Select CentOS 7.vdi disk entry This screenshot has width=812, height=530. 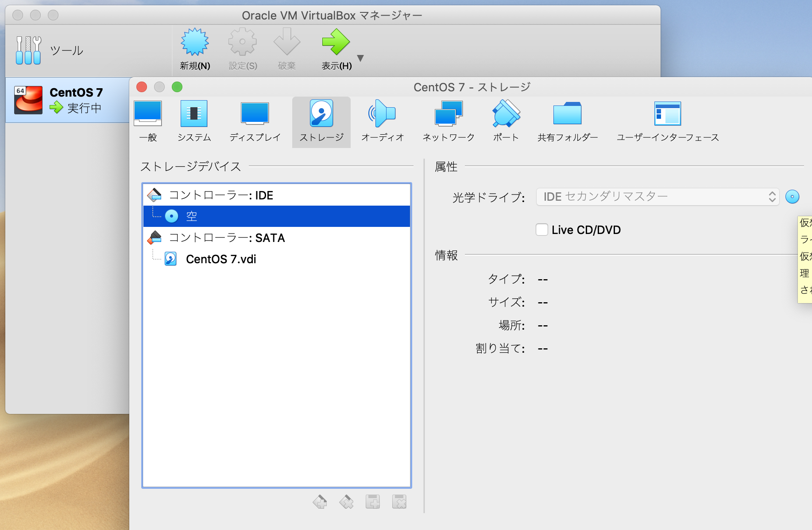pos(277,259)
